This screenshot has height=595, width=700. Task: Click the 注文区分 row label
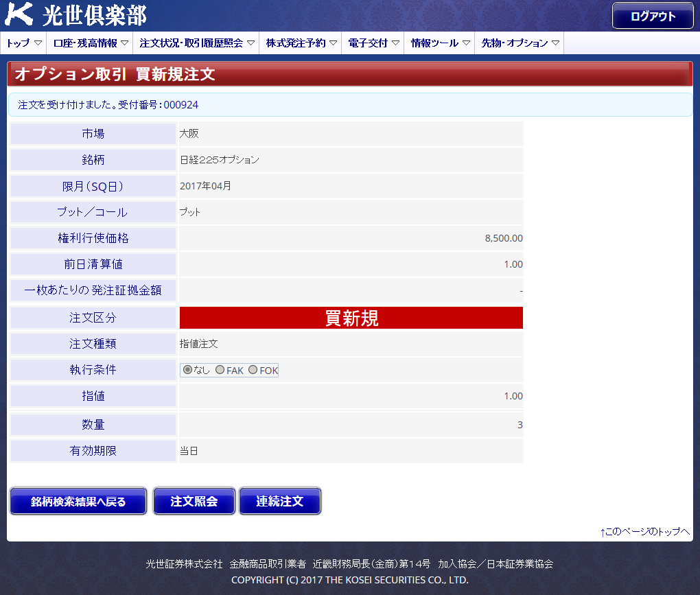click(93, 317)
